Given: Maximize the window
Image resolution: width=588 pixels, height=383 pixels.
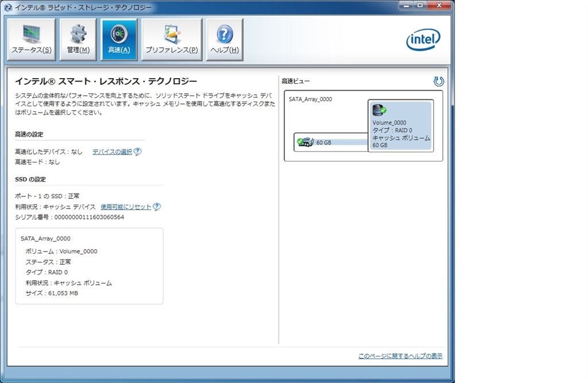Looking at the screenshot, I should (420, 5).
